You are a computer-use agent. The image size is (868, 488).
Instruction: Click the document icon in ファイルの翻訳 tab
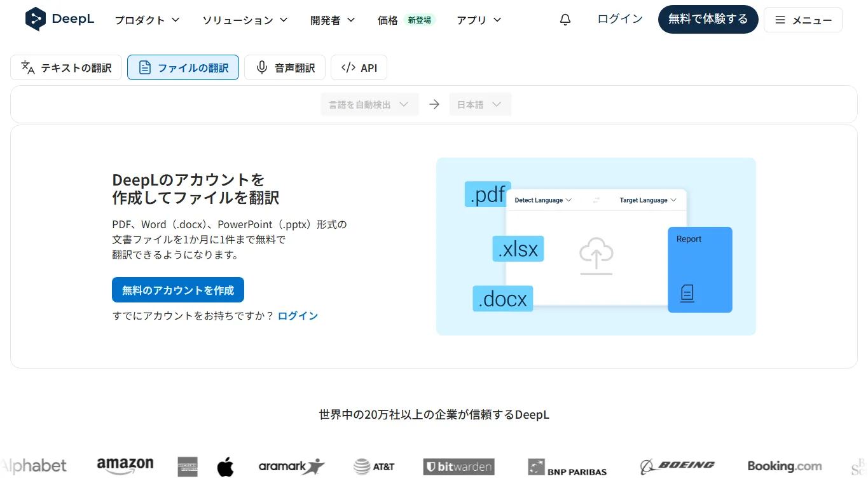tap(145, 67)
